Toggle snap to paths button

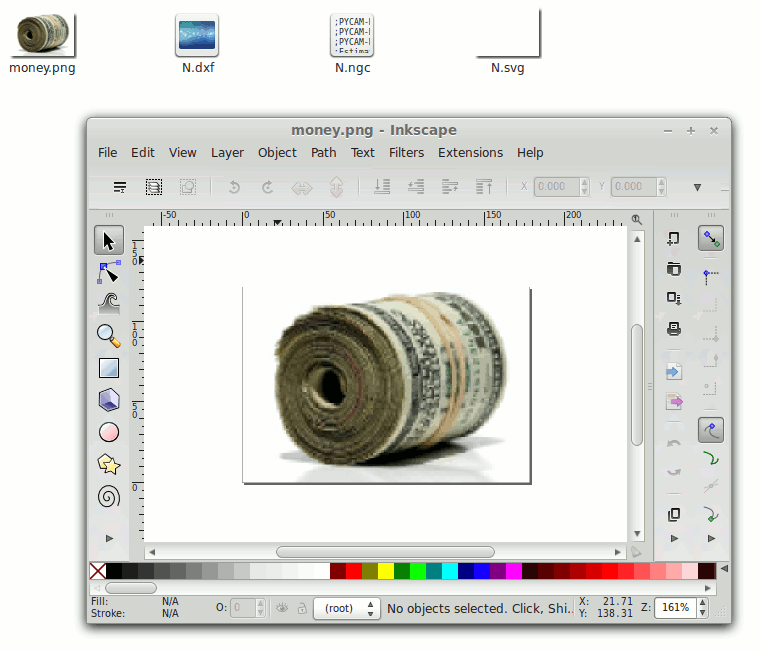click(711, 458)
